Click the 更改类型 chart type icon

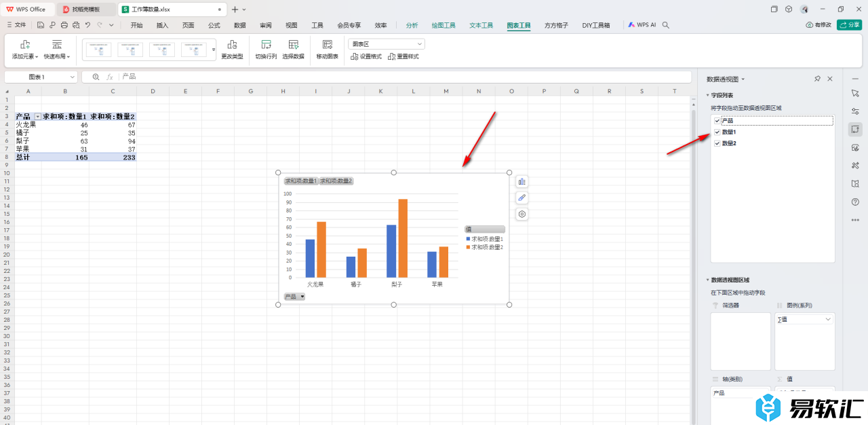tap(232, 44)
